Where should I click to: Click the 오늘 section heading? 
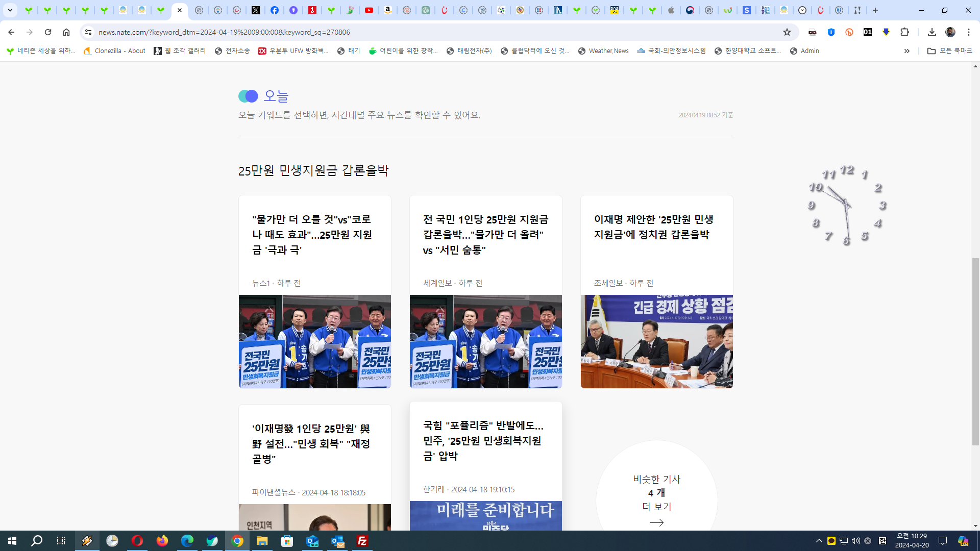point(276,96)
